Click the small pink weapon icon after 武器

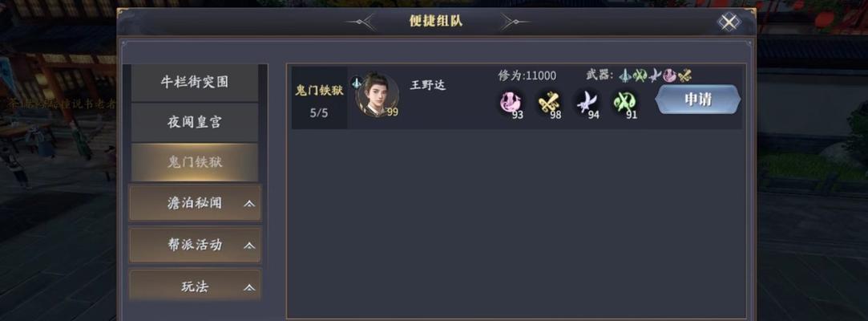point(670,75)
